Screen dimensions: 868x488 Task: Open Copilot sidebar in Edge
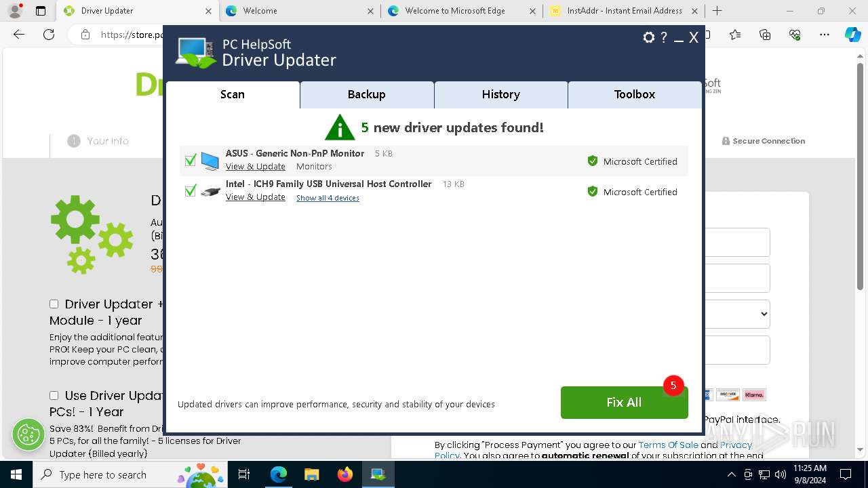[x=853, y=35]
